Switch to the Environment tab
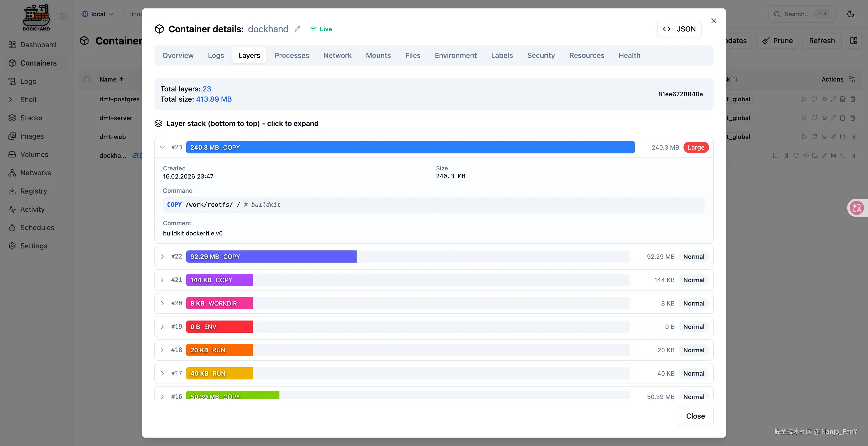 point(455,55)
